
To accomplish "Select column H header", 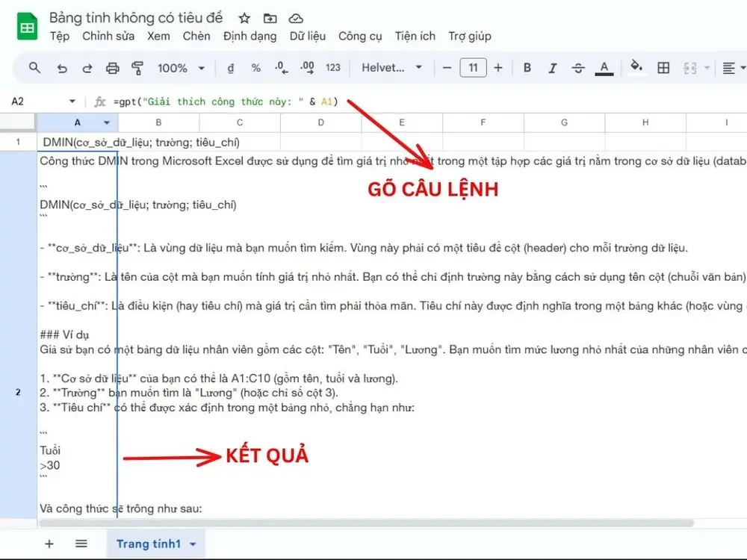I will 645,123.
